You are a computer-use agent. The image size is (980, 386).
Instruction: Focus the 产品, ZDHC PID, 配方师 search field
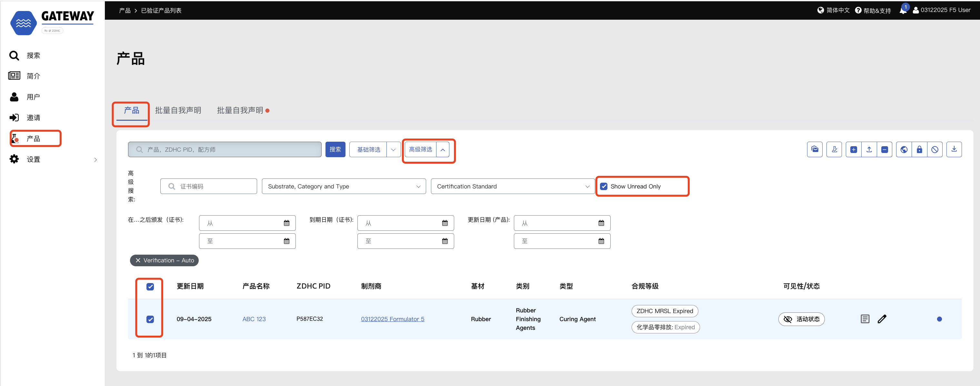click(225, 150)
